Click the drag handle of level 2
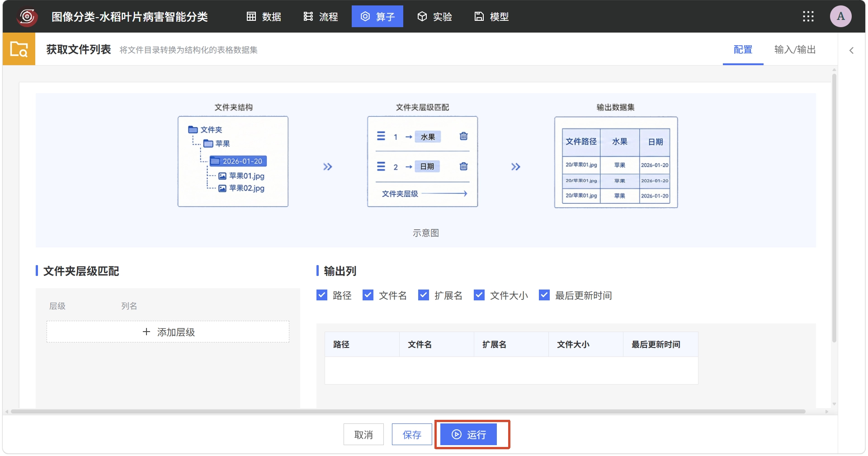This screenshot has width=868, height=456. coord(381,166)
